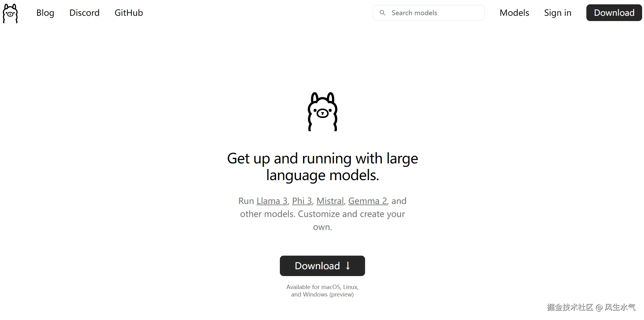
Task: Click the 'Get up and running' headline
Action: click(x=322, y=166)
